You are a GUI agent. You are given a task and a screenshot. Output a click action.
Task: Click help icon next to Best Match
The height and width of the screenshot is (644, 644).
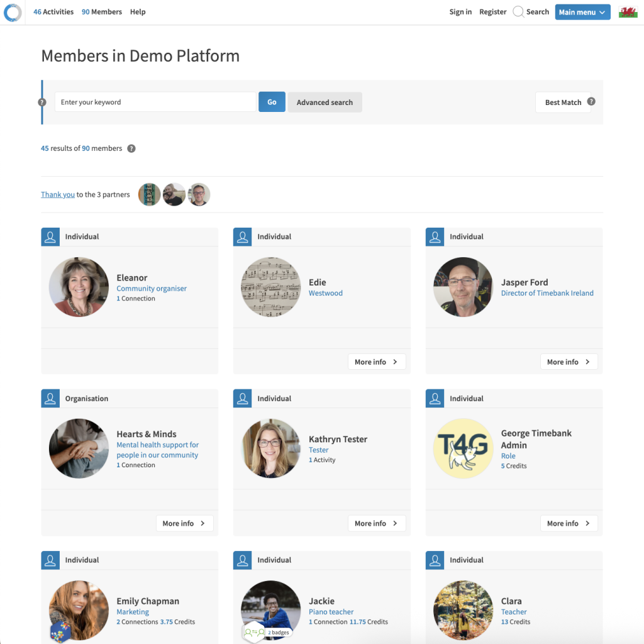(591, 101)
